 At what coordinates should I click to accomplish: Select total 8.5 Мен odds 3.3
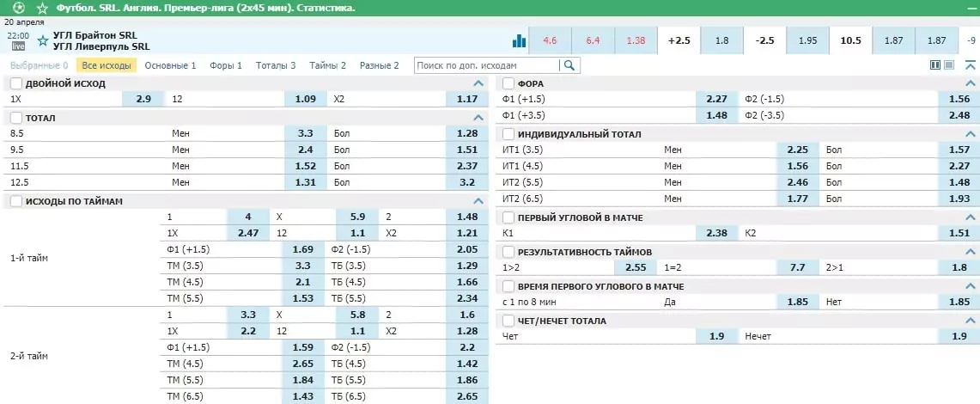point(306,133)
